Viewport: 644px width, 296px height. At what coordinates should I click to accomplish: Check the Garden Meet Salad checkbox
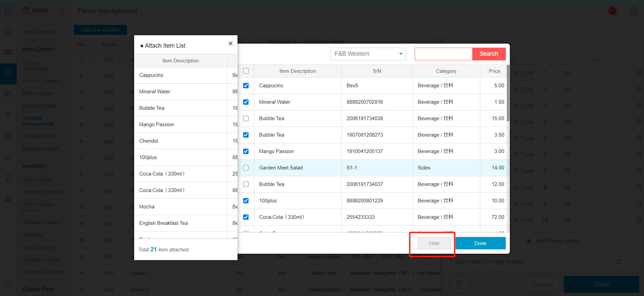pos(246,168)
